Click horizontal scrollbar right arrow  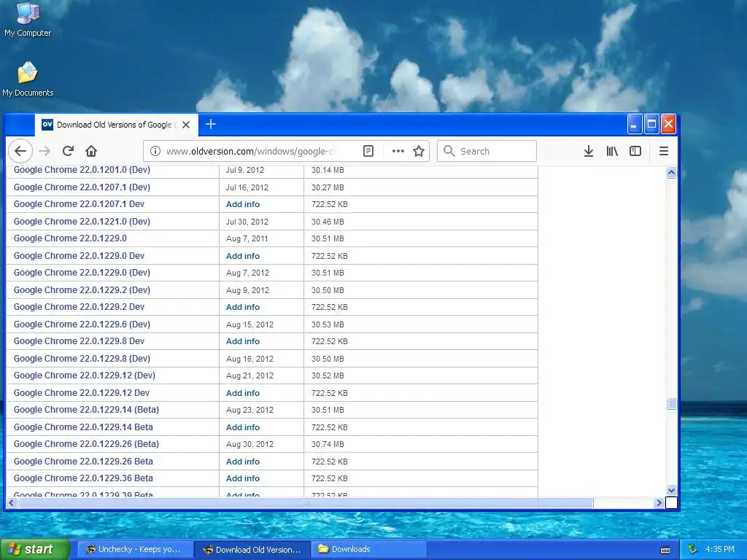pos(659,503)
